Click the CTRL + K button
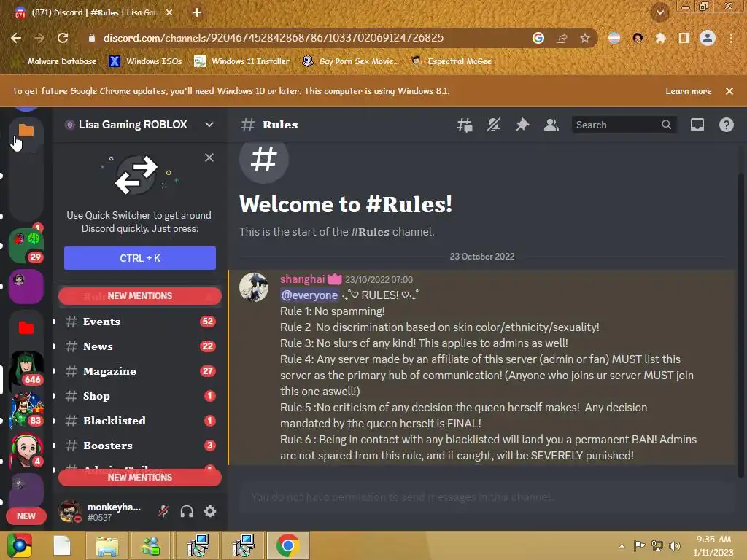747x560 pixels. tap(140, 258)
